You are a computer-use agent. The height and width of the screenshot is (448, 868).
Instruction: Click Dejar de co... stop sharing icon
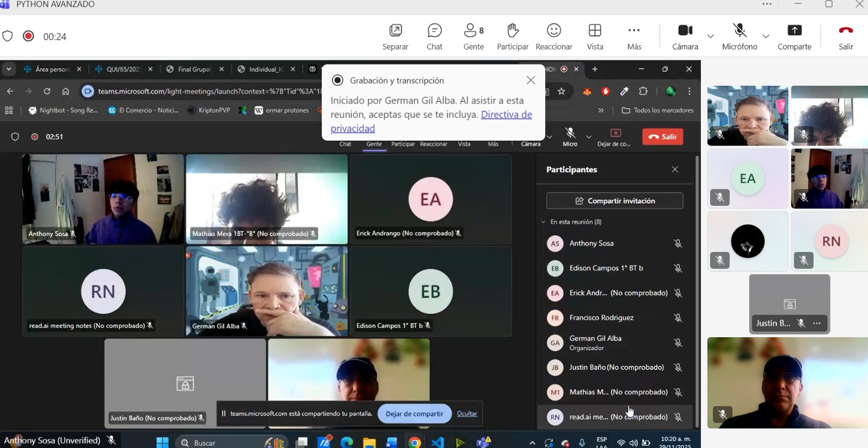coord(616,133)
